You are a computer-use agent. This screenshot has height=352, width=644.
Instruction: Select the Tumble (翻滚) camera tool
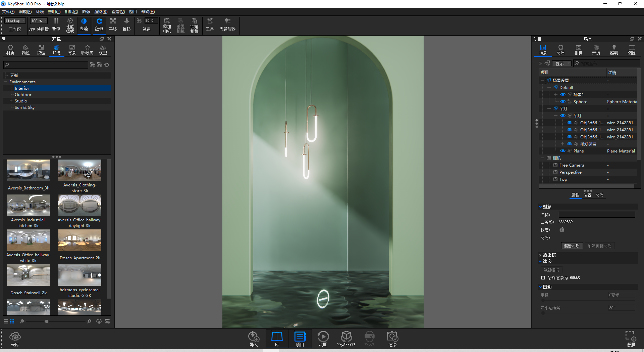coord(99,25)
